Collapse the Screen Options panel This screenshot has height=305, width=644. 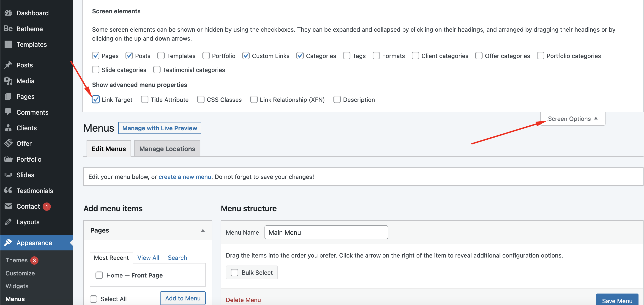click(x=573, y=119)
